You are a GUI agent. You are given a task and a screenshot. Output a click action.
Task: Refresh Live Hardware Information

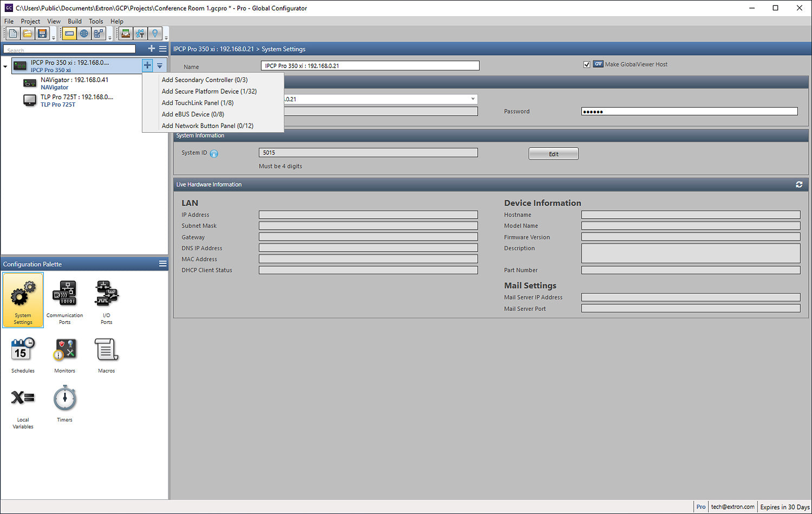click(799, 185)
